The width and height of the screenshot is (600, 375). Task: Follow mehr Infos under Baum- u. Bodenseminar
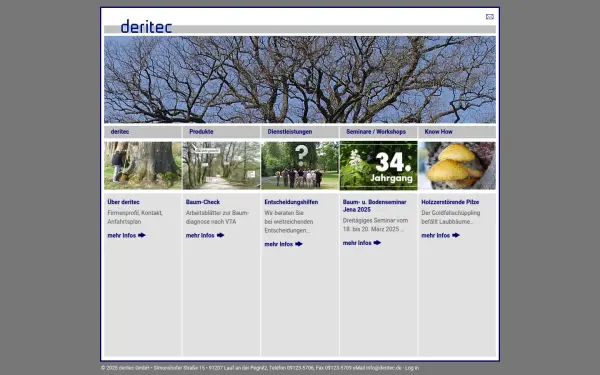pyautogui.click(x=357, y=243)
